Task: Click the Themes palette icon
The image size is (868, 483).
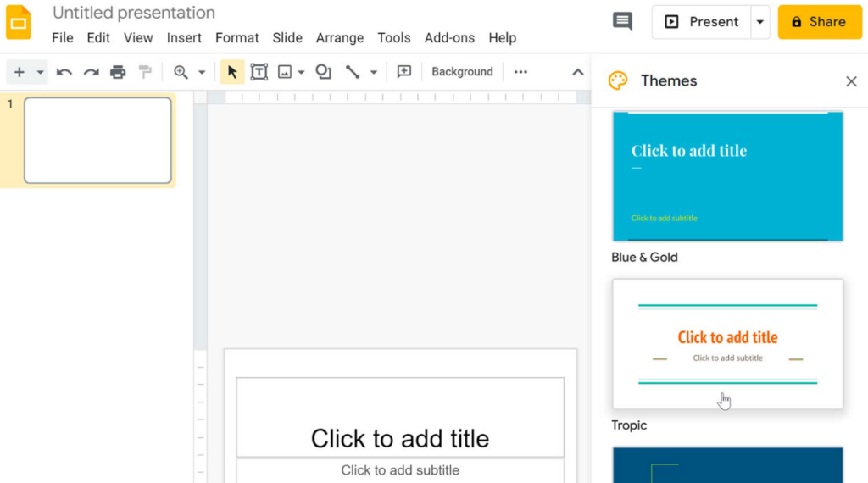Action: pos(618,80)
